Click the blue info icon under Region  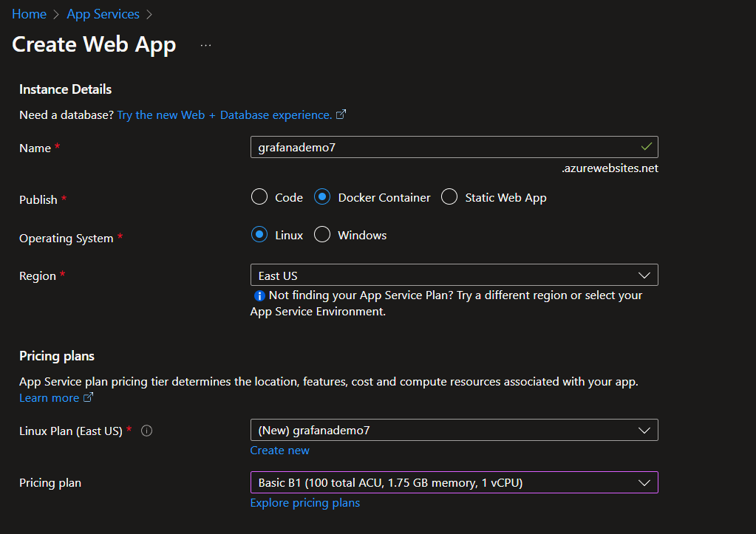tap(259, 295)
